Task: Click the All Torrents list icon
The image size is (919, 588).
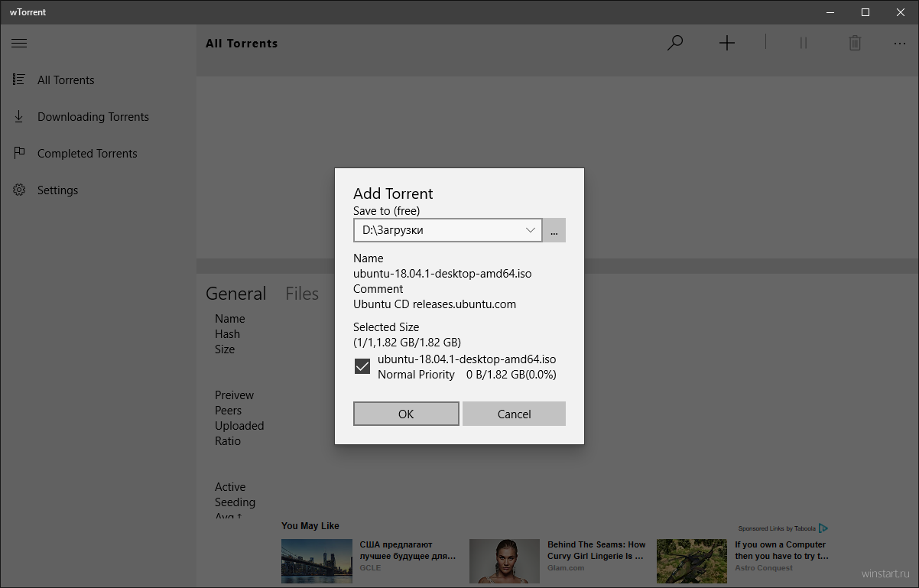Action: click(19, 80)
